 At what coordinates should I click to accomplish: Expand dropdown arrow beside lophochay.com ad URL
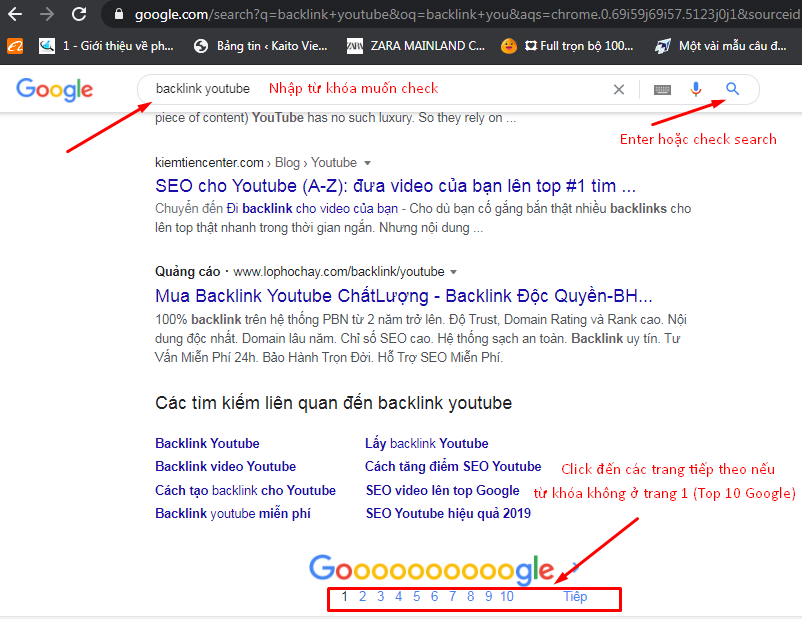[x=454, y=272]
